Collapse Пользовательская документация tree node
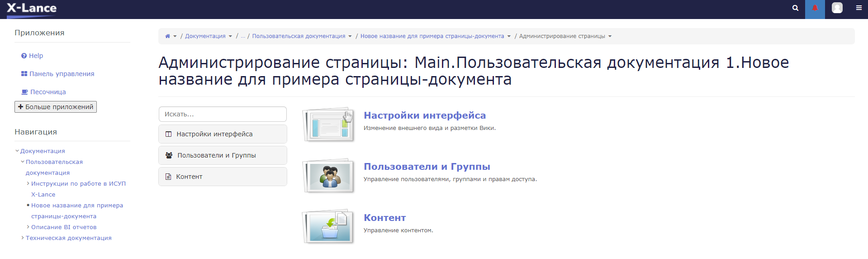This screenshot has width=868, height=259. click(23, 162)
